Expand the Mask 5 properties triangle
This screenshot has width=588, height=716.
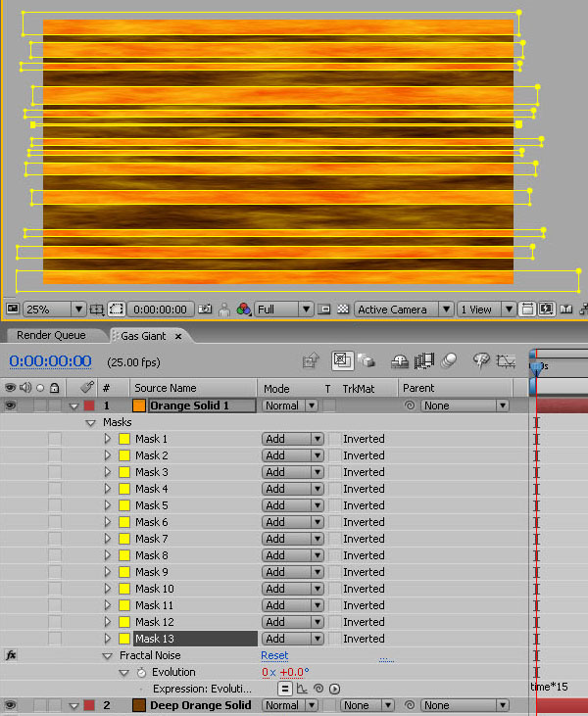[108, 506]
